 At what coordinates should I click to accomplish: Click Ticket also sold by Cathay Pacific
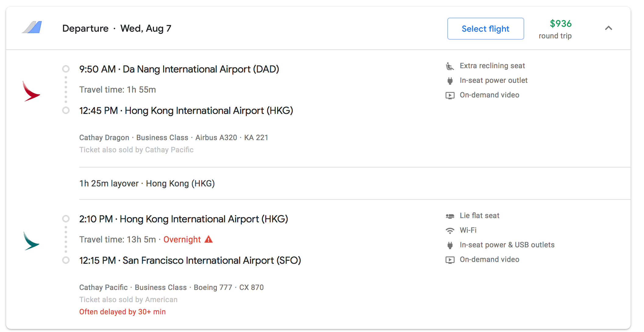pos(136,150)
